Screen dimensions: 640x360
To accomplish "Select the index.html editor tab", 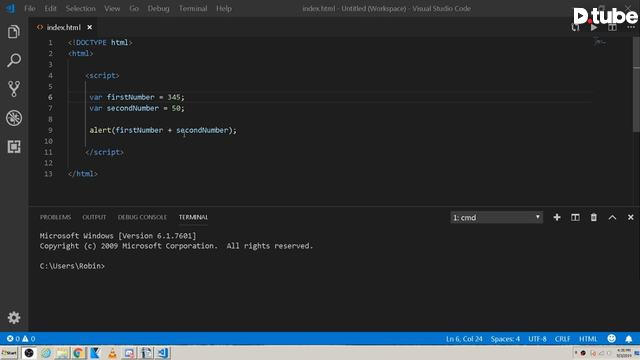I will coord(63,27).
